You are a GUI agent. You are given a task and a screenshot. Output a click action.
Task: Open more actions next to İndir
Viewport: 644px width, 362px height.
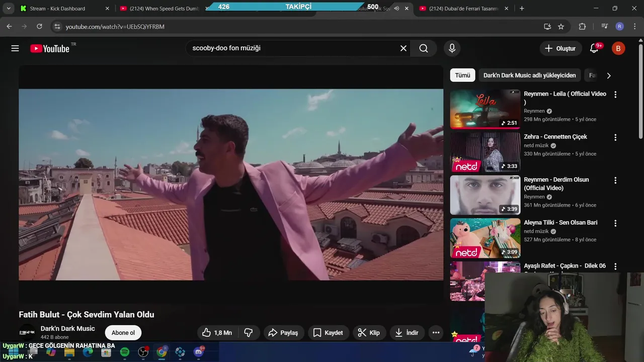coord(436,332)
